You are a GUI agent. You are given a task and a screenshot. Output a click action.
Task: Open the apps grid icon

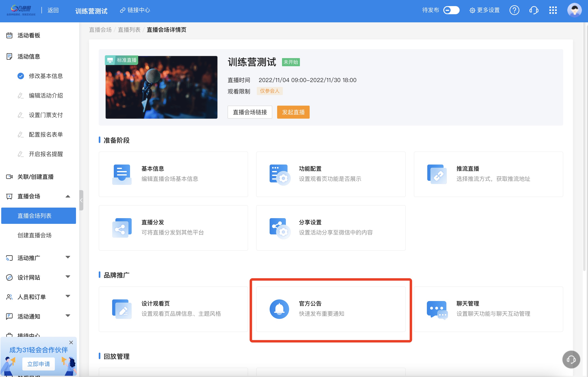(553, 10)
